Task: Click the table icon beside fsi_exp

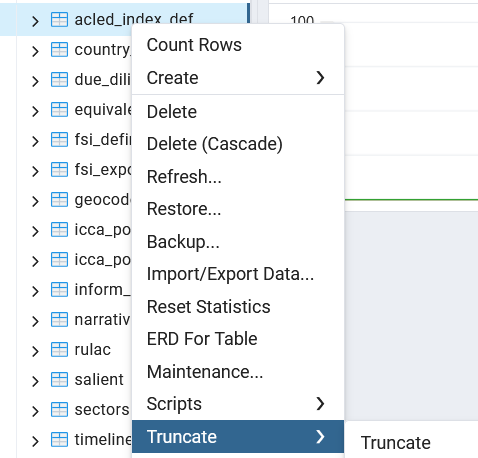Action: tap(59, 170)
